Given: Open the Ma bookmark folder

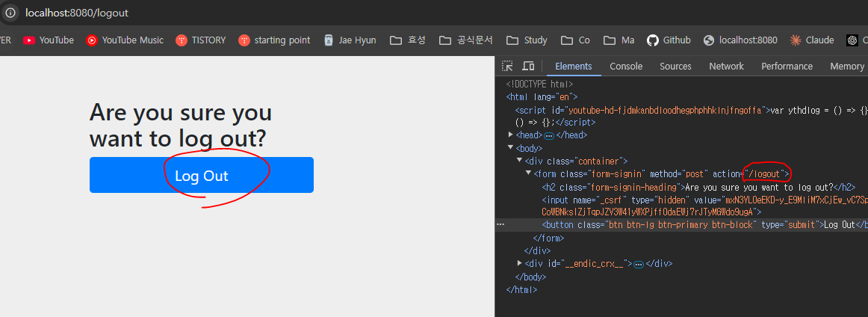Looking at the screenshot, I should (619, 40).
